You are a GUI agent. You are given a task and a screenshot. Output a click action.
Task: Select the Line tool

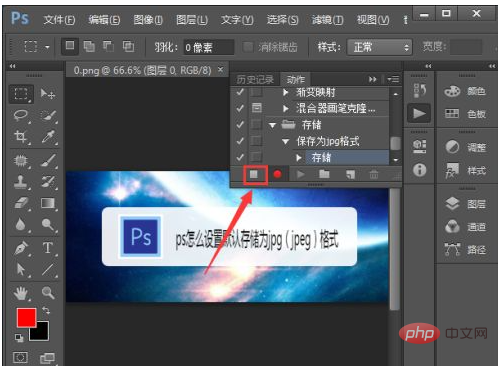click(48, 269)
